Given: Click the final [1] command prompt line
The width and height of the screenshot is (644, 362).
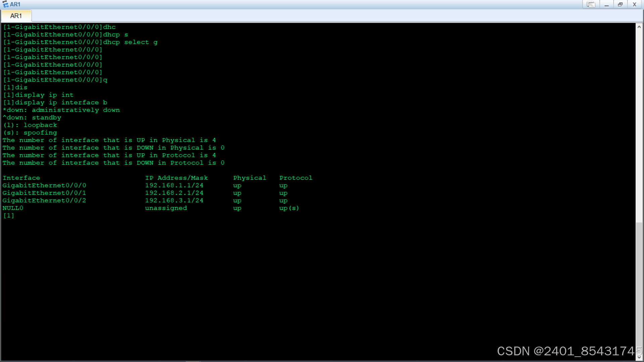Looking at the screenshot, I should pyautogui.click(x=9, y=216).
